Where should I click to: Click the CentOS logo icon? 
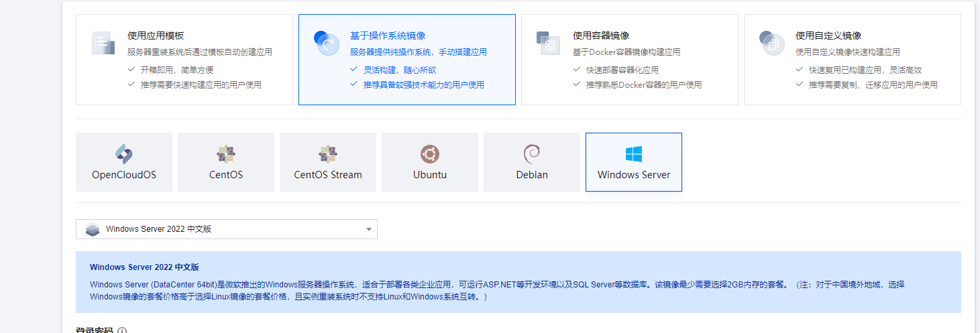(226, 155)
